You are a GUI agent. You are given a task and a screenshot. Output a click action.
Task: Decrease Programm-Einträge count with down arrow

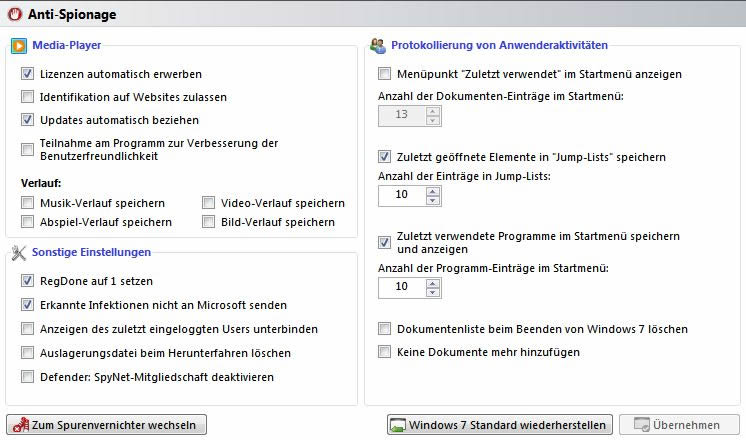click(432, 293)
